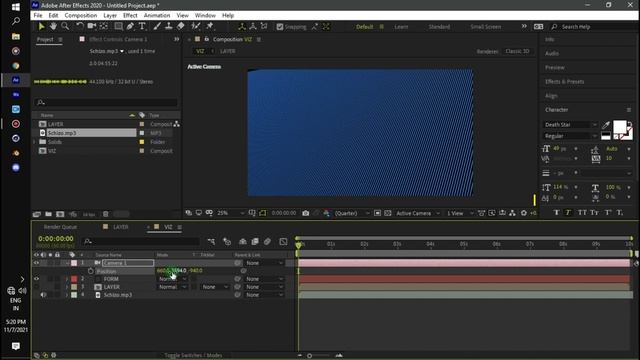This screenshot has height=360, width=640.
Task: Open the Composition menu
Action: coord(80,16)
